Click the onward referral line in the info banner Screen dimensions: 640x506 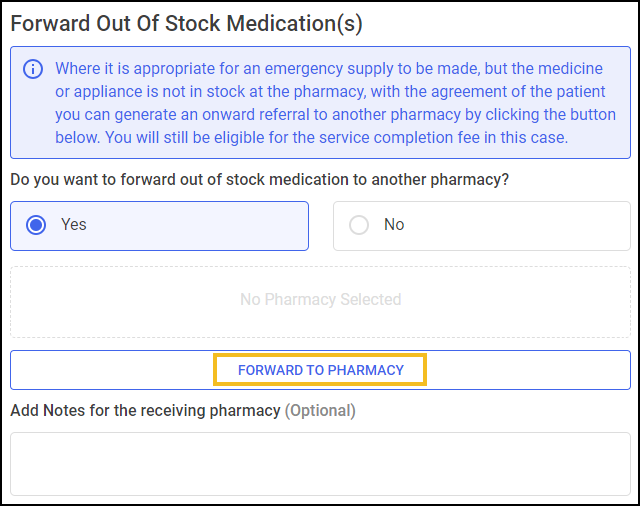click(336, 115)
